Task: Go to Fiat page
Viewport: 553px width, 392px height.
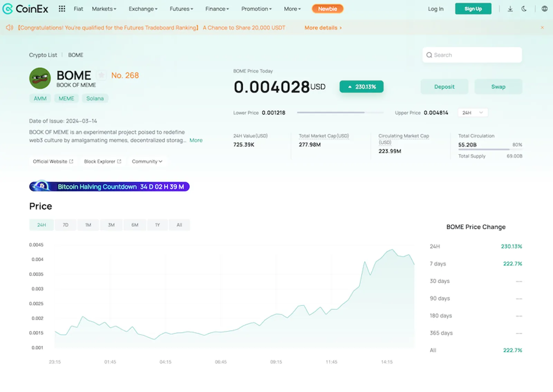Action: [x=78, y=9]
